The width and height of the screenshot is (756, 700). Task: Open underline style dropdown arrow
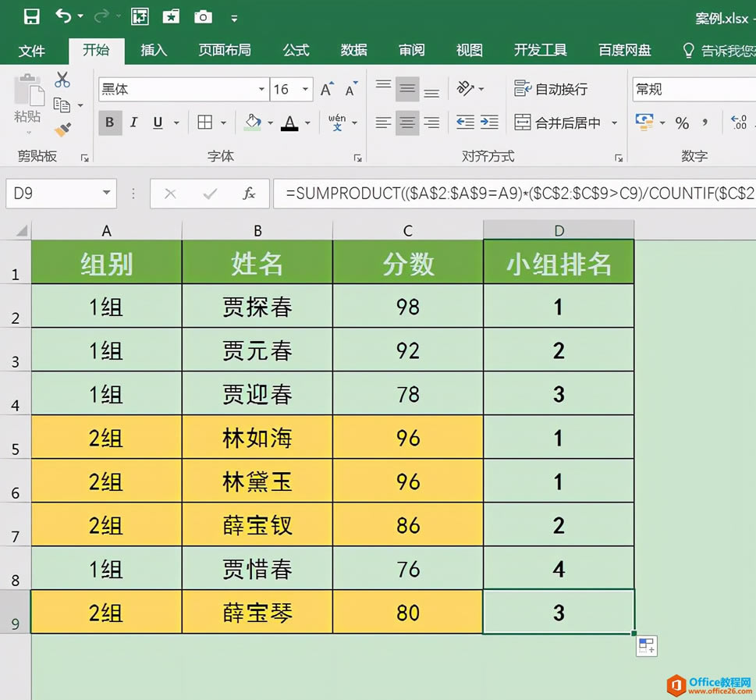point(176,123)
